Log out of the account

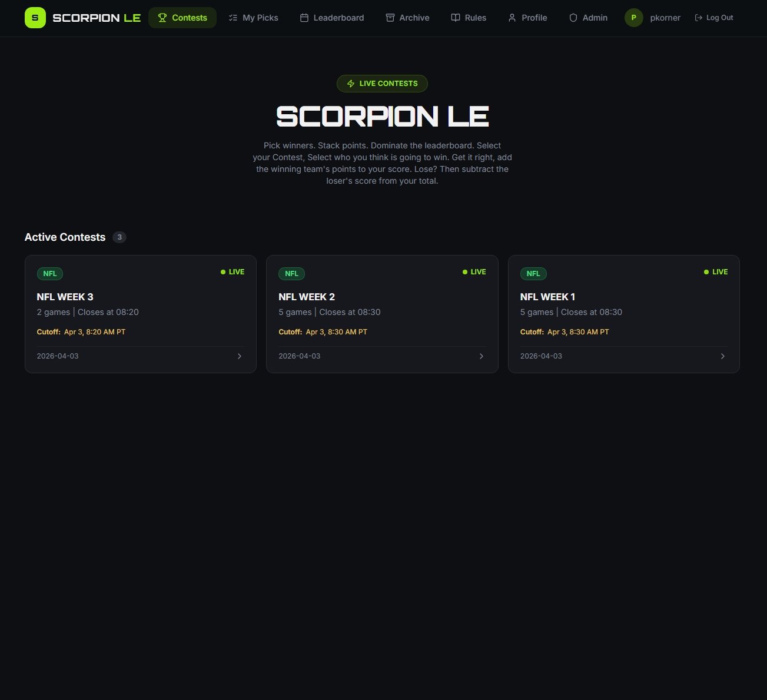pos(714,18)
